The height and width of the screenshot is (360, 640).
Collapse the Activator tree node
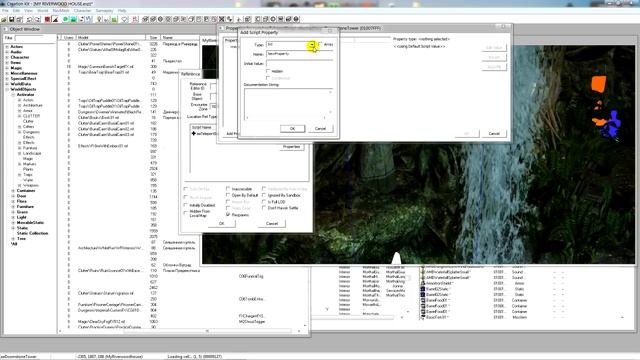click(13, 95)
